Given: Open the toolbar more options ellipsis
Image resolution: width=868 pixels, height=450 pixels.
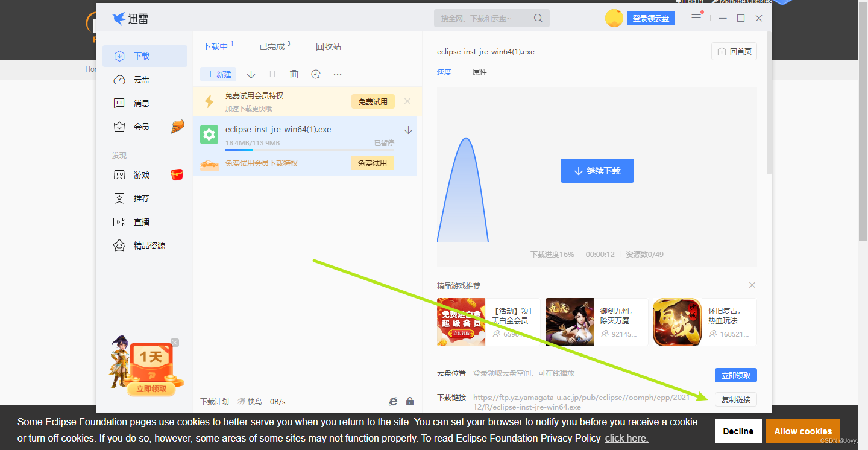Looking at the screenshot, I should (x=338, y=74).
